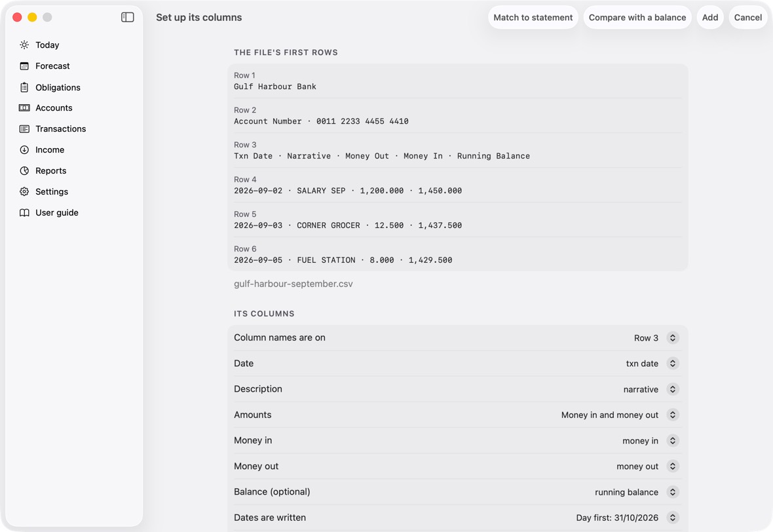Click the yellow minimize window button

tap(32, 17)
